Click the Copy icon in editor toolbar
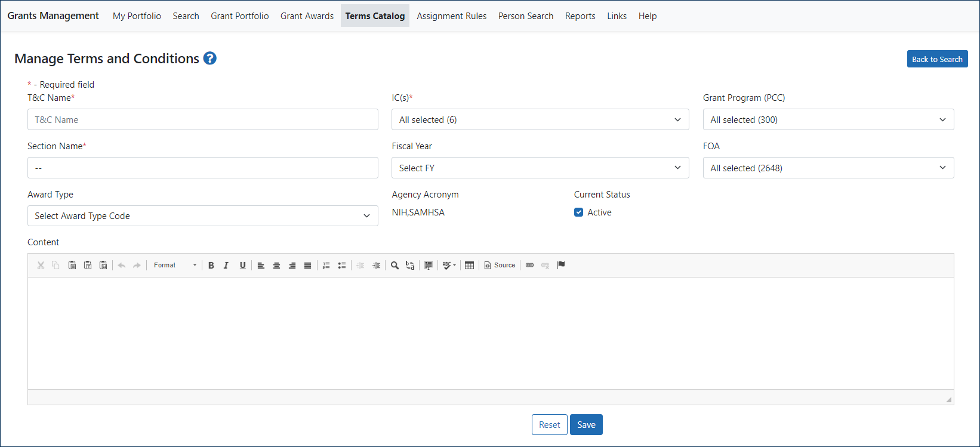Viewport: 980px width, 447px height. [56, 266]
